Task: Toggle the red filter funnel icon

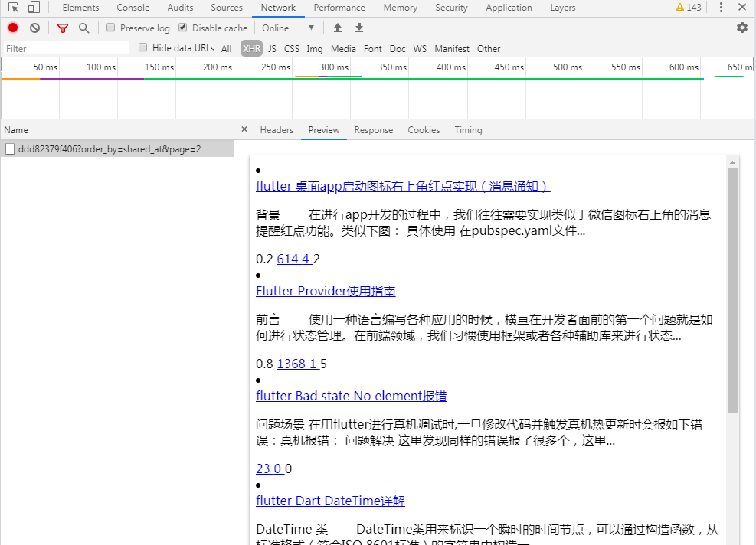Action: [x=63, y=28]
